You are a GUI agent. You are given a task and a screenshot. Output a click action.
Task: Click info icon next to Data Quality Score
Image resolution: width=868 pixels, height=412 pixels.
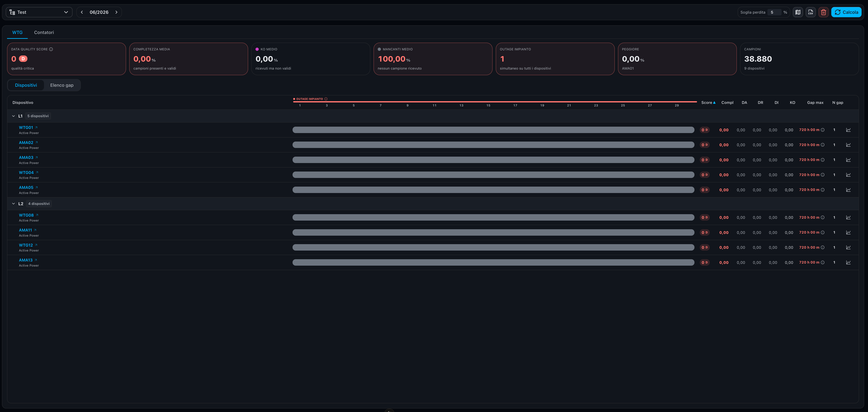(x=51, y=49)
